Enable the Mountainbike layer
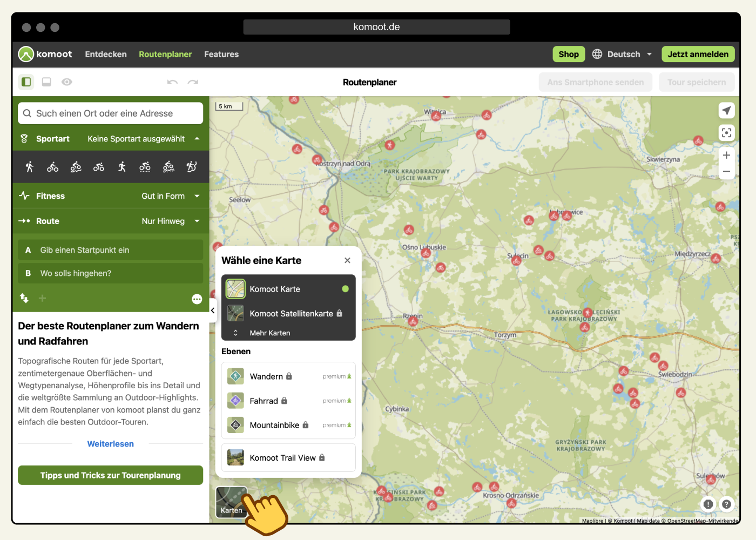 click(288, 425)
